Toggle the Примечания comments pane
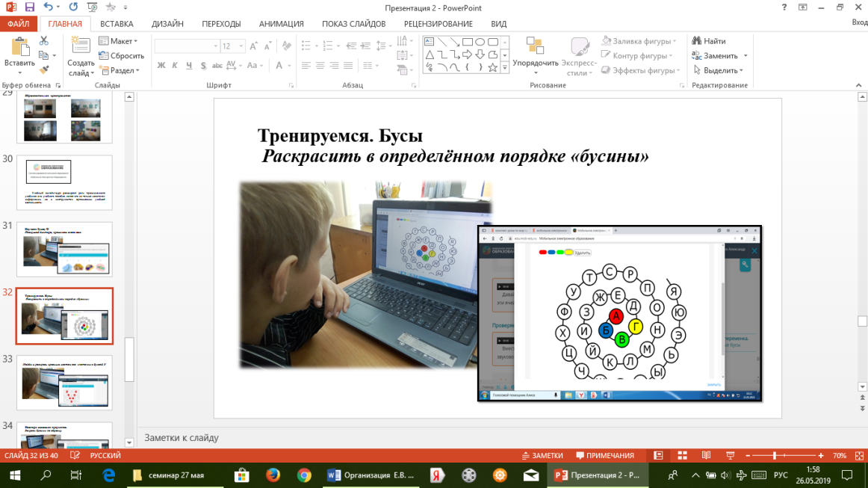This screenshot has width=868, height=488. pos(605,455)
